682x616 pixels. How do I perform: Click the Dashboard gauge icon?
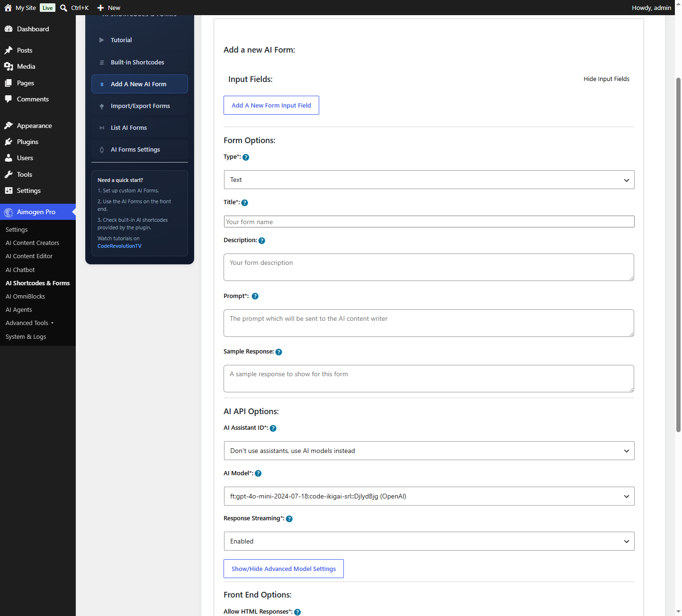tap(9, 29)
